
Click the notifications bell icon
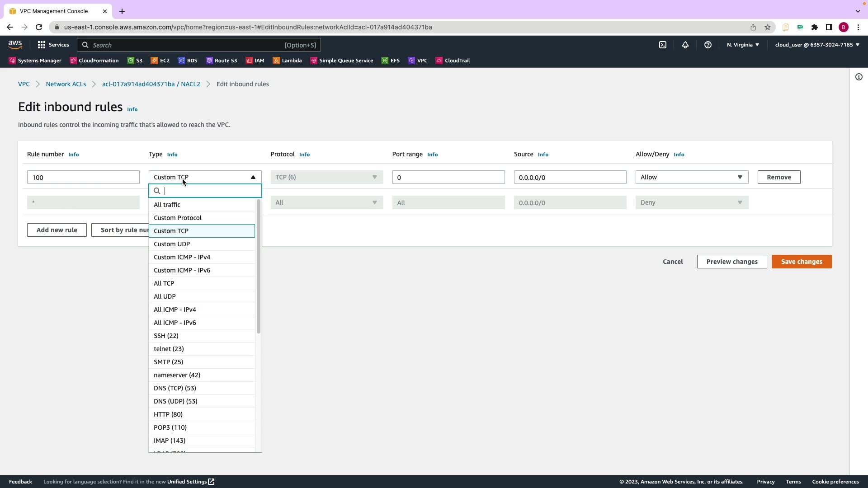(x=685, y=45)
